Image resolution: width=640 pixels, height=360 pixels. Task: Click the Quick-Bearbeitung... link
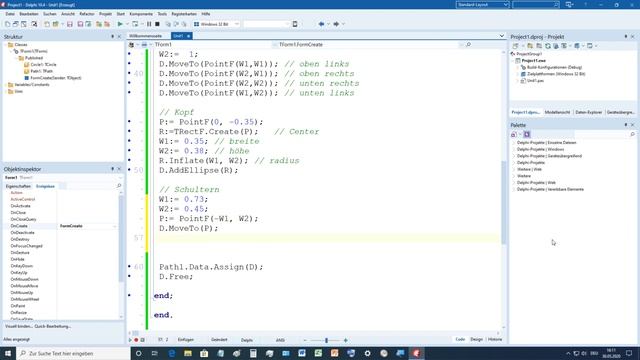coord(53,327)
